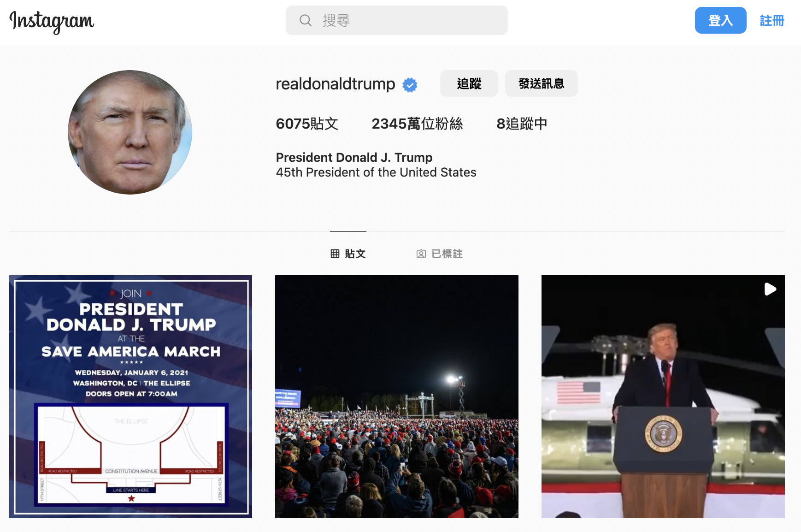Image resolution: width=801 pixels, height=532 pixels.
Task: Click the tagged-person icon on 已標註 tab
Action: (421, 254)
